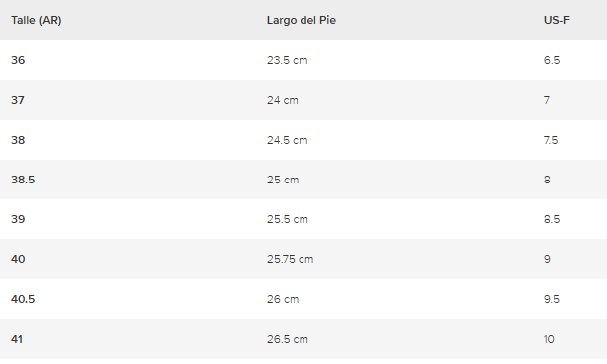This screenshot has width=607, height=364.
Task: Select size 41 row label
Action: [x=17, y=339]
